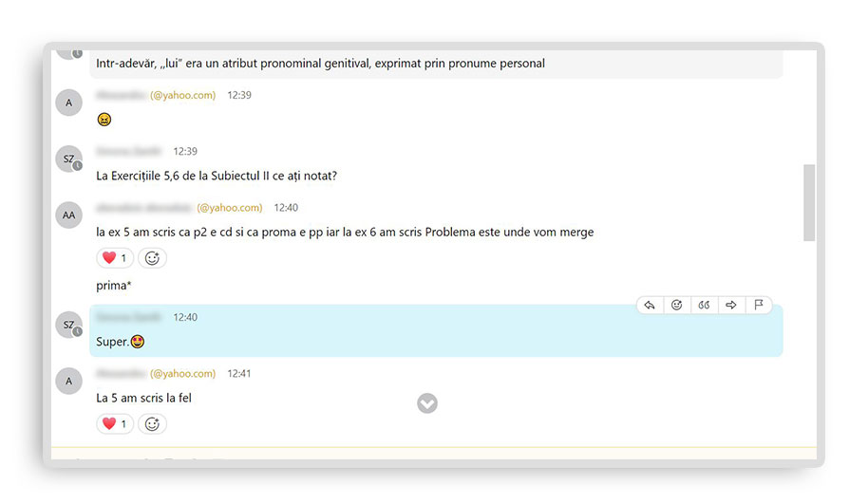This screenshot has height=504, width=868.
Task: Click the vertical chat scrollbar
Action: (809, 202)
